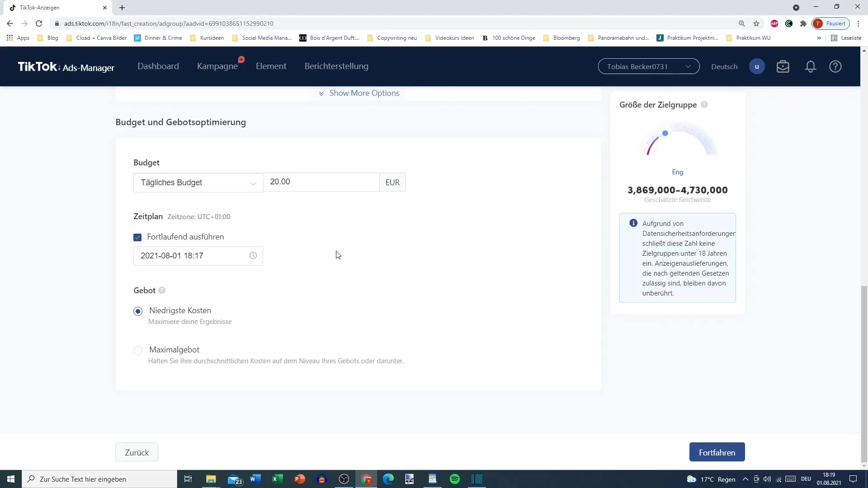The width and height of the screenshot is (868, 488).
Task: Open Task View on the taskbar
Action: pyautogui.click(x=188, y=479)
